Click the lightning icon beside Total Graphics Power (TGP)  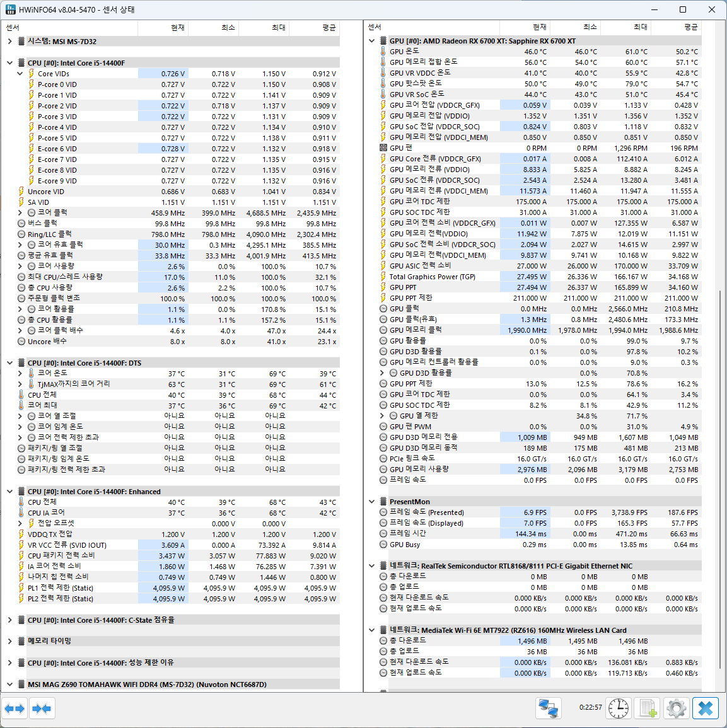tap(383, 276)
